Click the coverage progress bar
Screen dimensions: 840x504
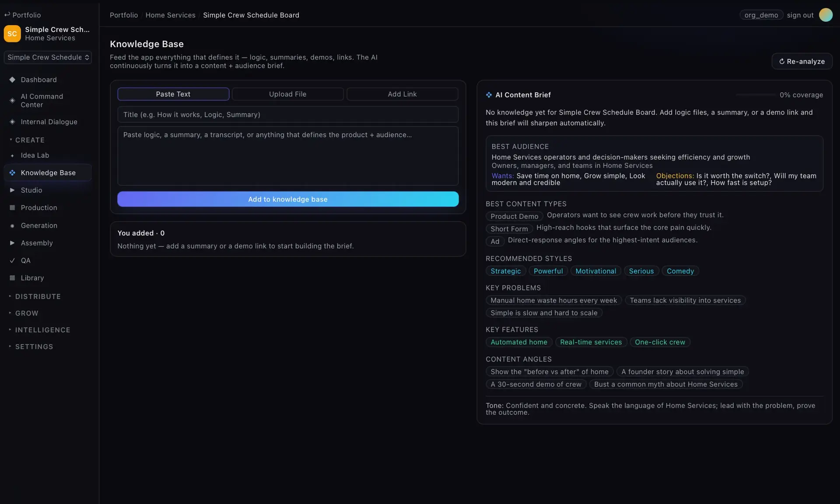coord(755,95)
